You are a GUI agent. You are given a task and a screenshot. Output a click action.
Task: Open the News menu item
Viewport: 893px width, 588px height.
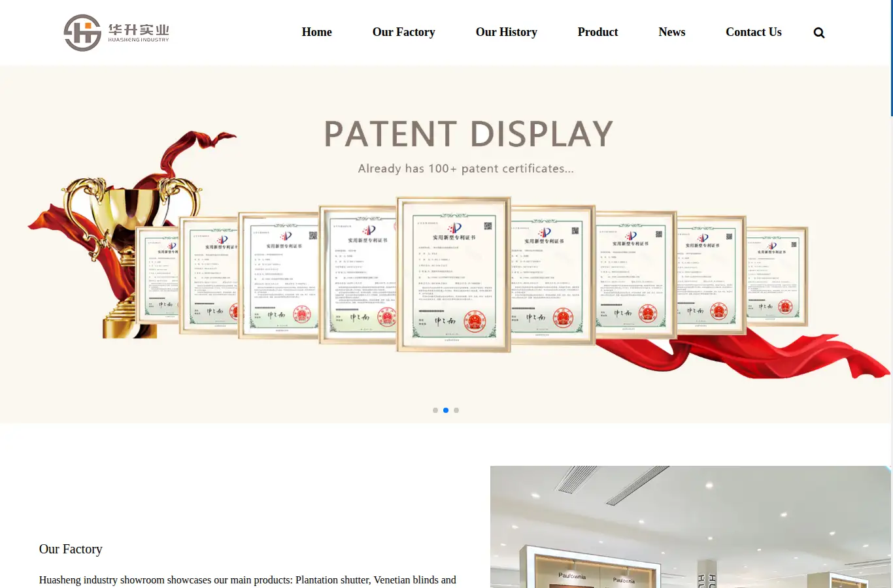671,32
